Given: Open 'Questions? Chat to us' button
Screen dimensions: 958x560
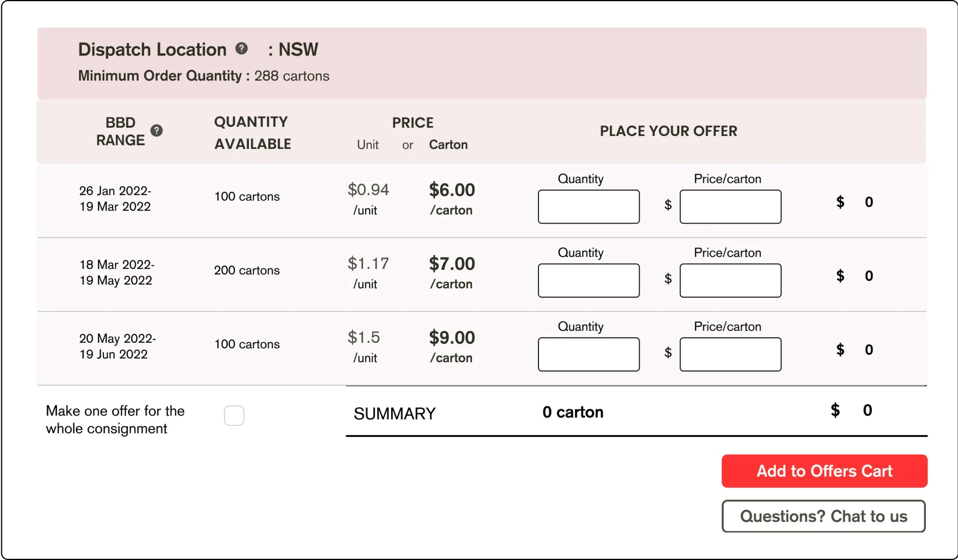Looking at the screenshot, I should click(823, 516).
